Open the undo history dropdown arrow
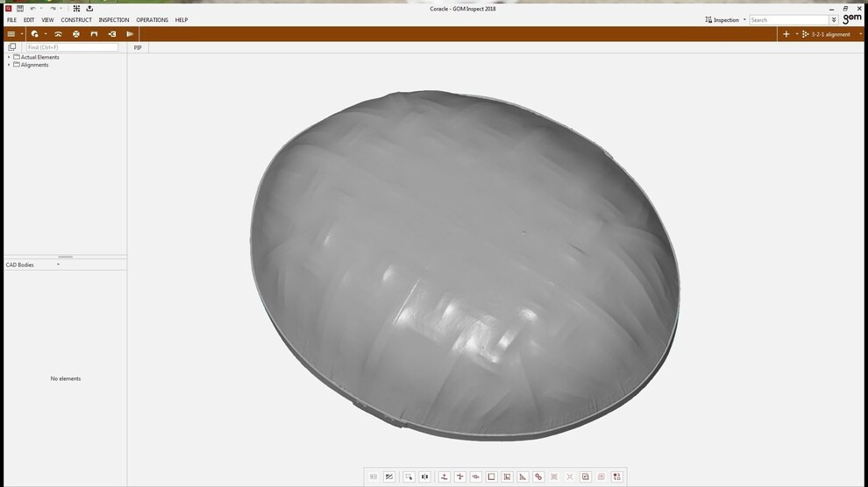Viewport: 868px width, 487px height. 41,9
